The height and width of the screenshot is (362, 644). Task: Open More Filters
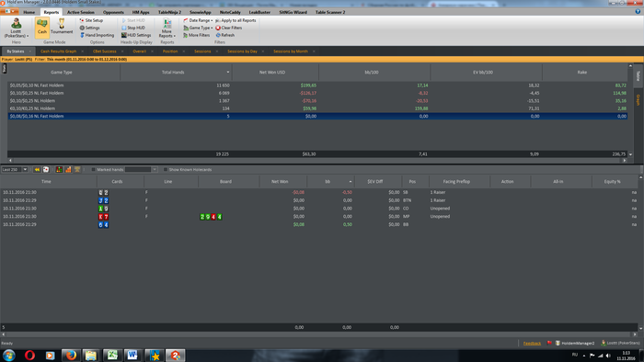pos(196,35)
